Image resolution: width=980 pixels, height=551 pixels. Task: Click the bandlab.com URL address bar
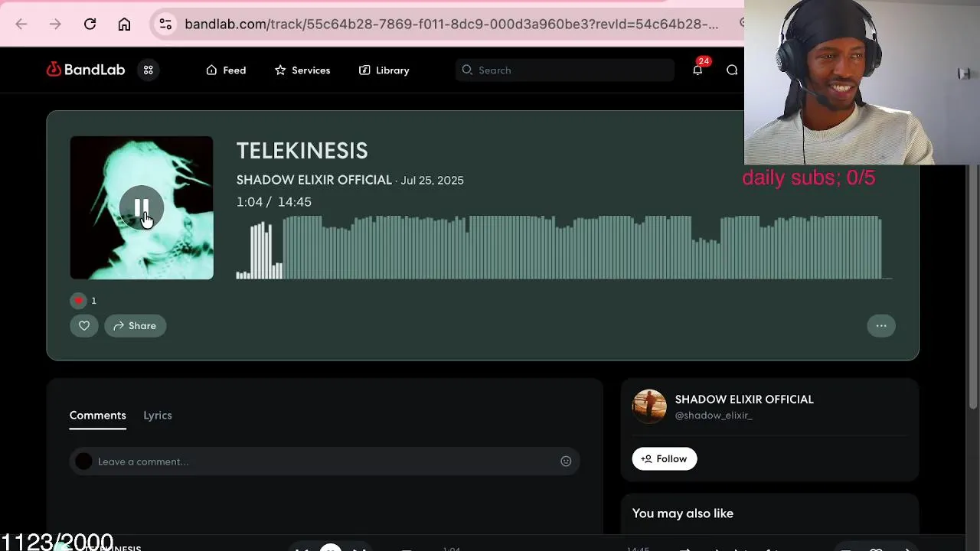pyautogui.click(x=451, y=24)
